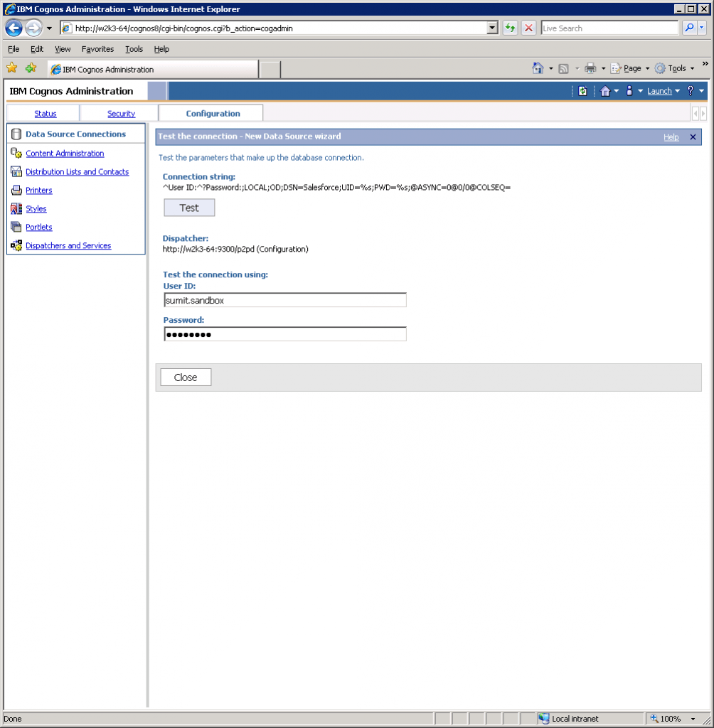Select the Configuration tab
714x728 pixels.
coord(213,114)
